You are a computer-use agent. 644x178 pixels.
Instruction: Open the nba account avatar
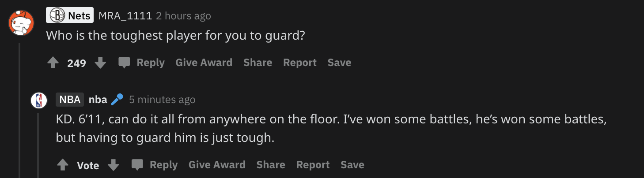point(39,100)
